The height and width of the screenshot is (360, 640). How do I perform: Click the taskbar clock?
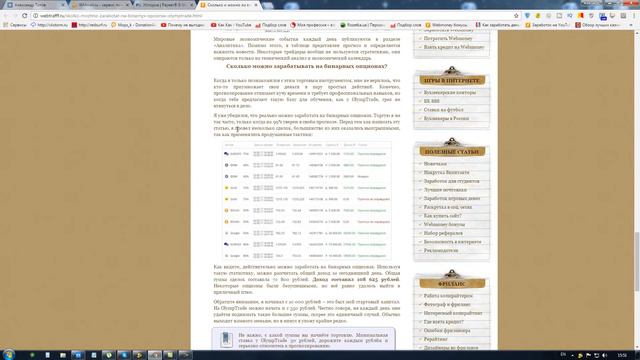[x=622, y=355]
